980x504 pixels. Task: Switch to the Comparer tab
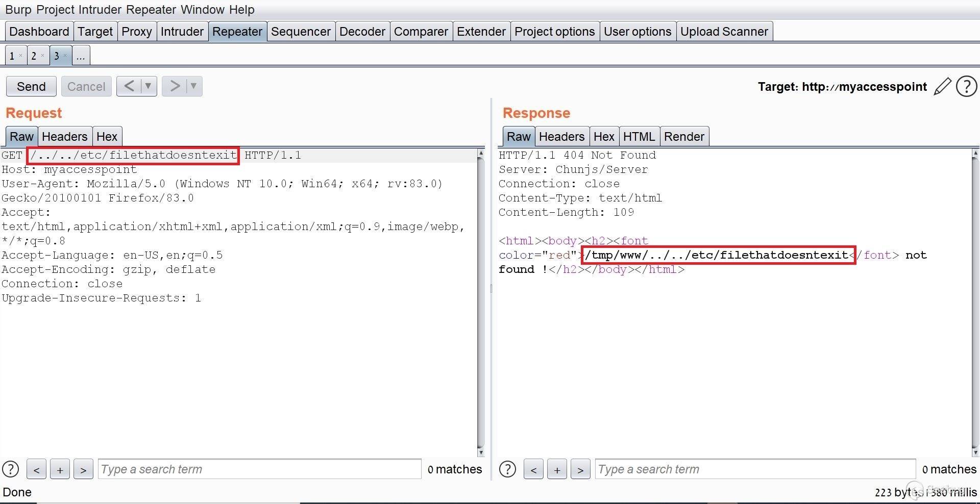click(421, 31)
